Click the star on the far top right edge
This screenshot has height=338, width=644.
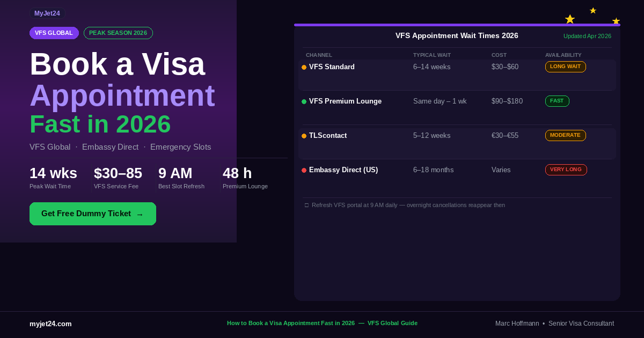click(616, 20)
